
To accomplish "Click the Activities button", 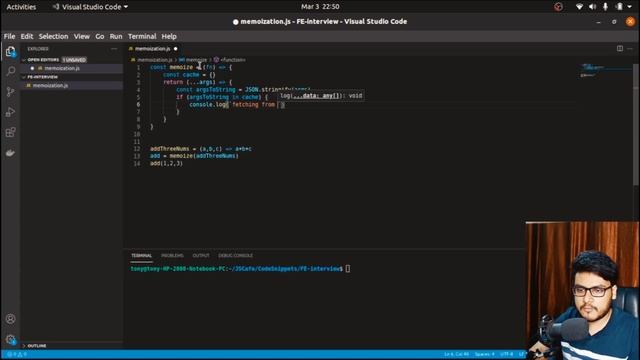I will point(21,7).
